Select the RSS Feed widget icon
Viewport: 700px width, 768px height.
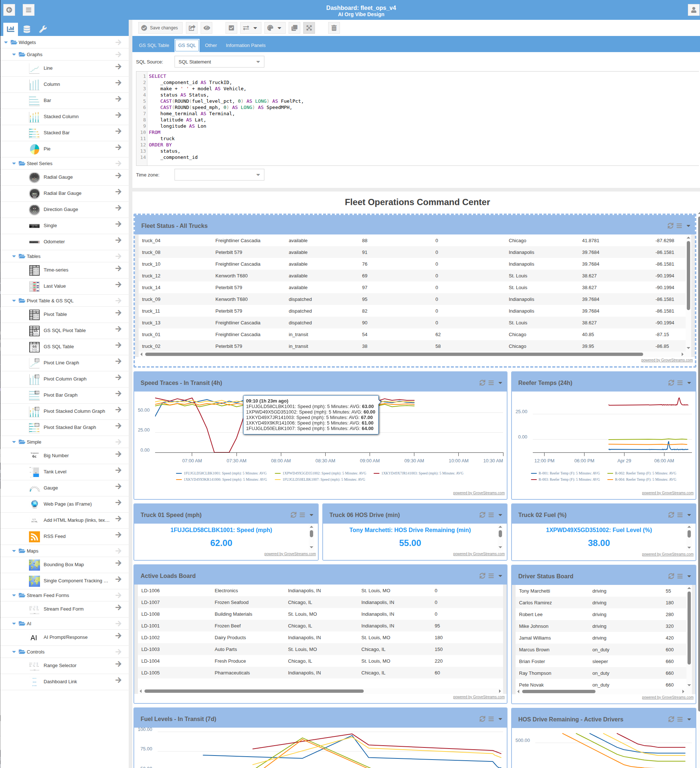tap(34, 536)
